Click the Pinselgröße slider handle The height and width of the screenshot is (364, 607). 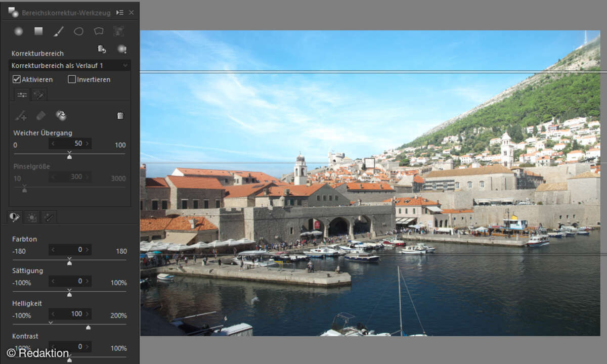[x=24, y=190]
